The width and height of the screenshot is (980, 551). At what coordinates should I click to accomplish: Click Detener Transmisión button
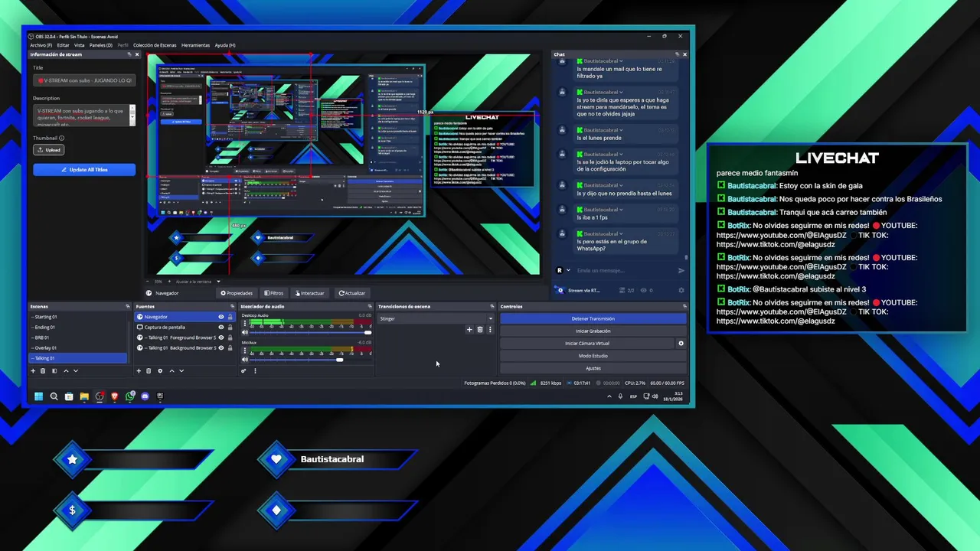593,318
